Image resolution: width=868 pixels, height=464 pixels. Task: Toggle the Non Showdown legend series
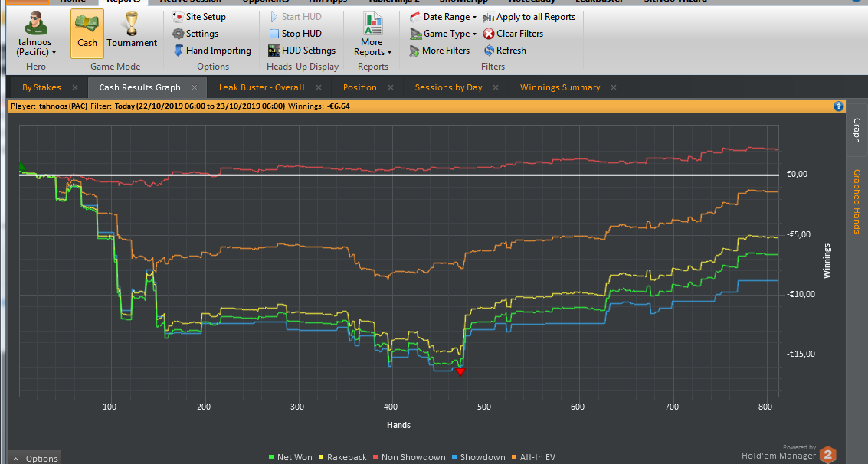409,457
